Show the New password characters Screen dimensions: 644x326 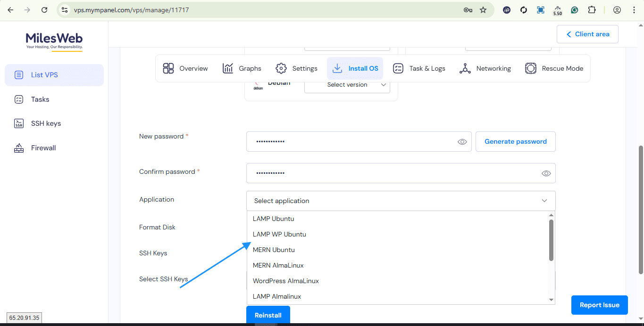point(462,142)
